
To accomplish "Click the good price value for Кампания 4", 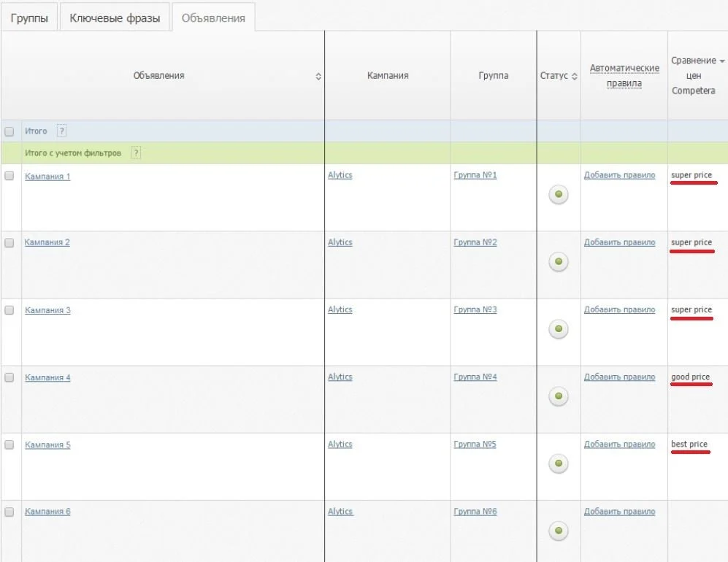I will 690,377.
